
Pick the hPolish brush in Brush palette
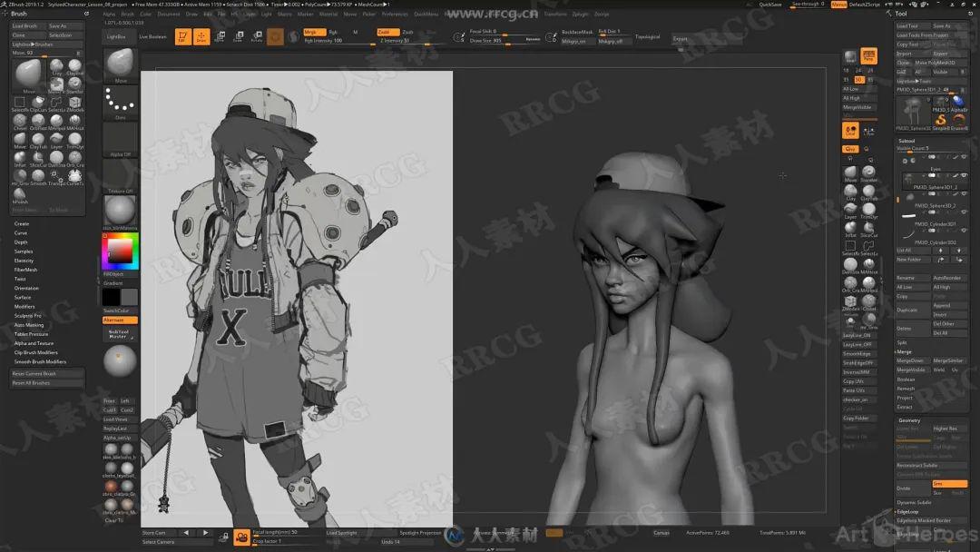coord(19,195)
